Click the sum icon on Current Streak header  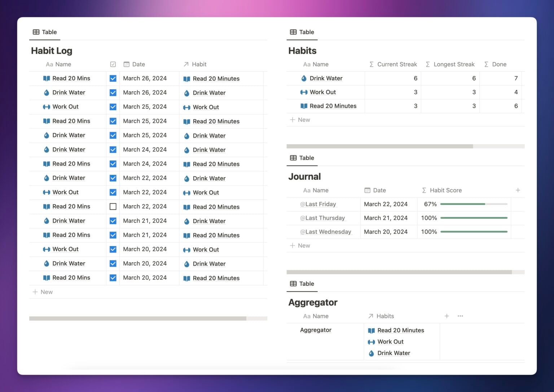[x=371, y=64]
